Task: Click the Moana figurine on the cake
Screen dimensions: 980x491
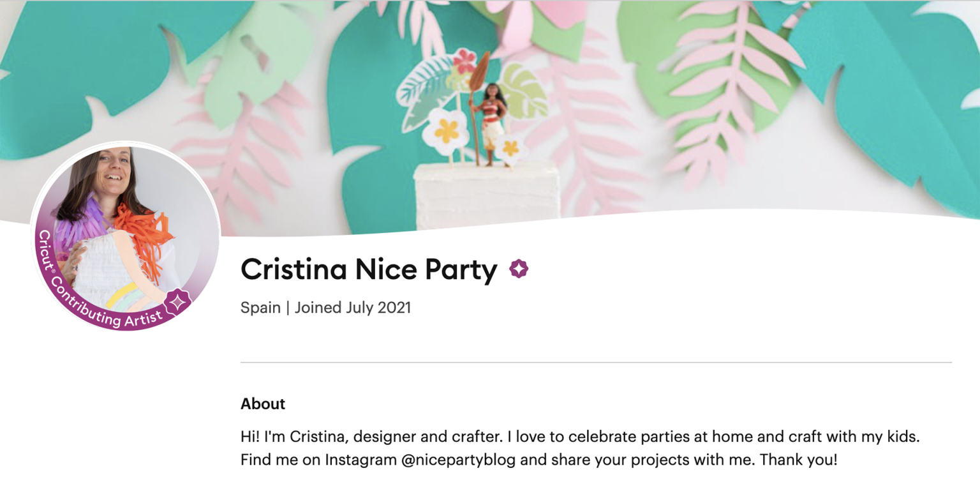Action: pyautogui.click(x=491, y=125)
